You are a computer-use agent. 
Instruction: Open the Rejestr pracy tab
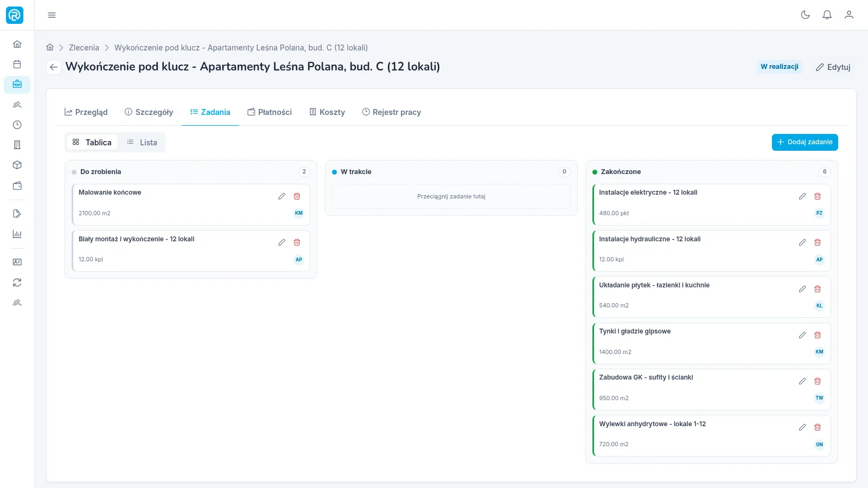coord(391,112)
